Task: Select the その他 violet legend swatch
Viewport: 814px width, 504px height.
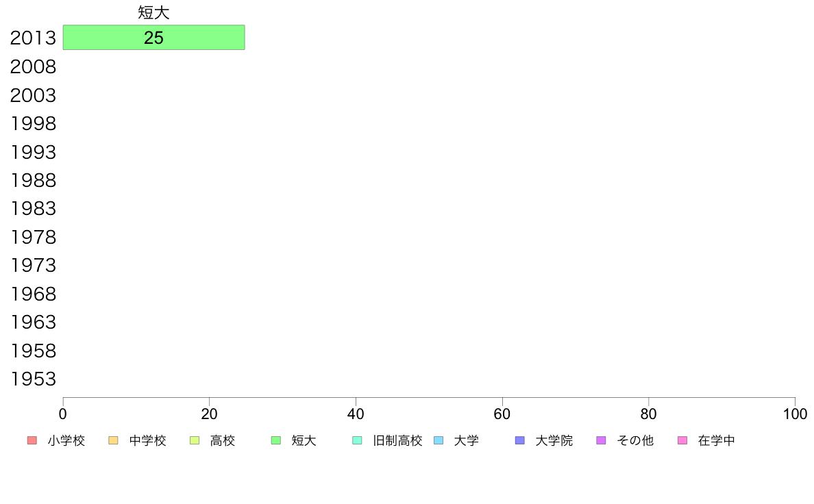Action: pos(601,441)
